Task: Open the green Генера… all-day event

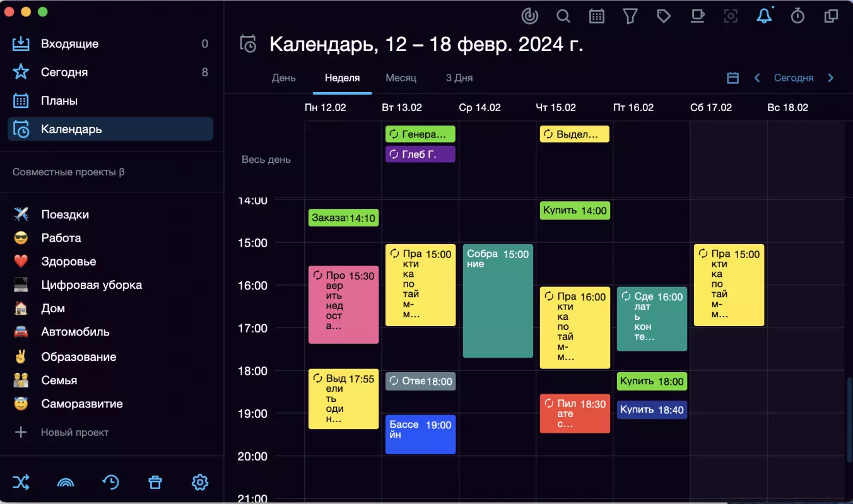Action: [x=420, y=134]
